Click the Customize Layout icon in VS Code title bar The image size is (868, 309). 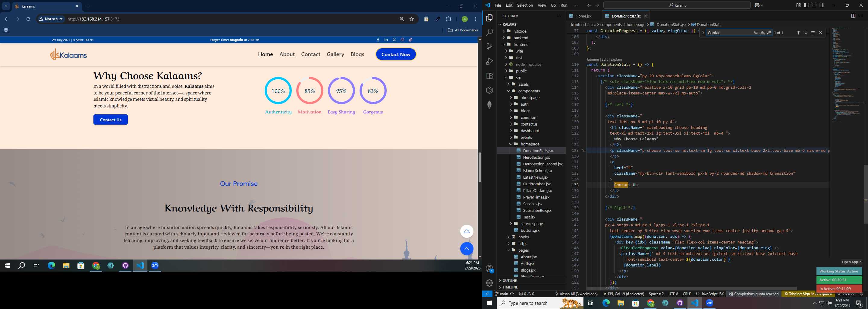(x=798, y=5)
